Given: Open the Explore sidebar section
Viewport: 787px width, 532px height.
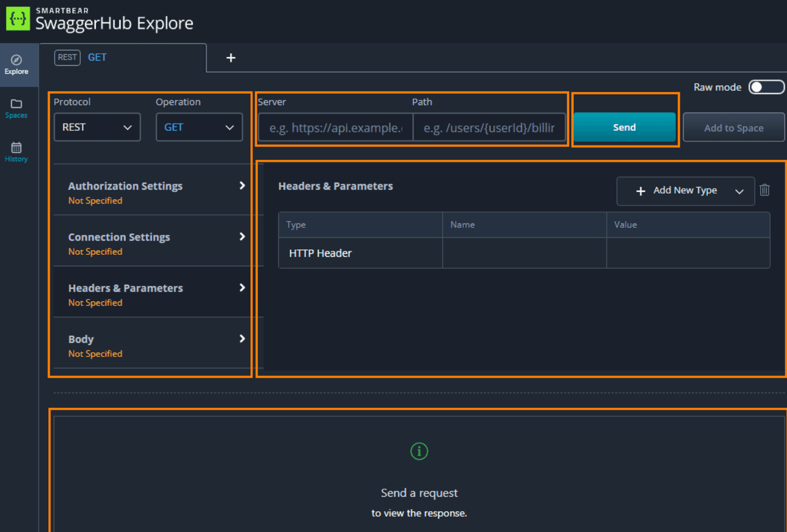Looking at the screenshot, I should (16, 65).
